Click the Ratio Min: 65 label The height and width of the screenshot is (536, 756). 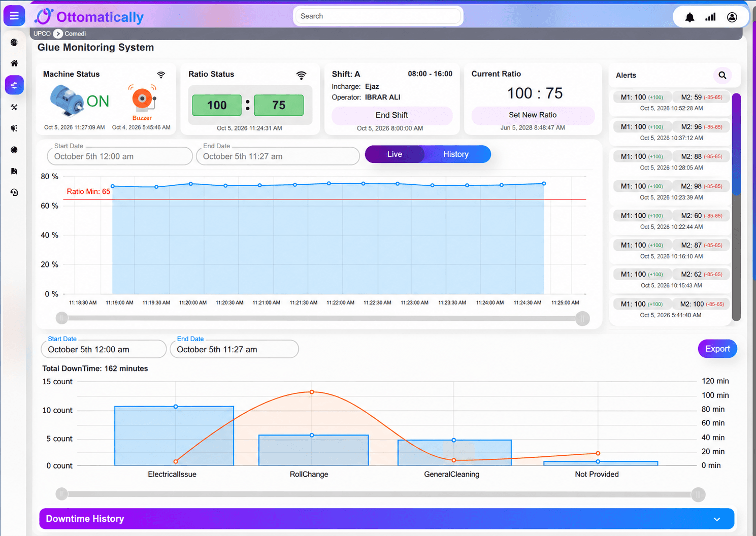pos(88,191)
